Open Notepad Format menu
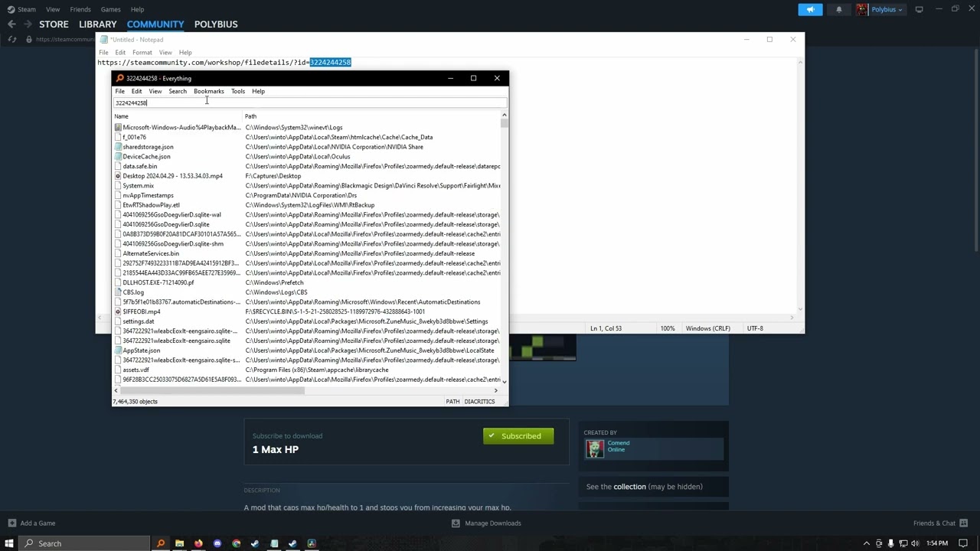The height and width of the screenshot is (551, 980). pyautogui.click(x=142, y=53)
